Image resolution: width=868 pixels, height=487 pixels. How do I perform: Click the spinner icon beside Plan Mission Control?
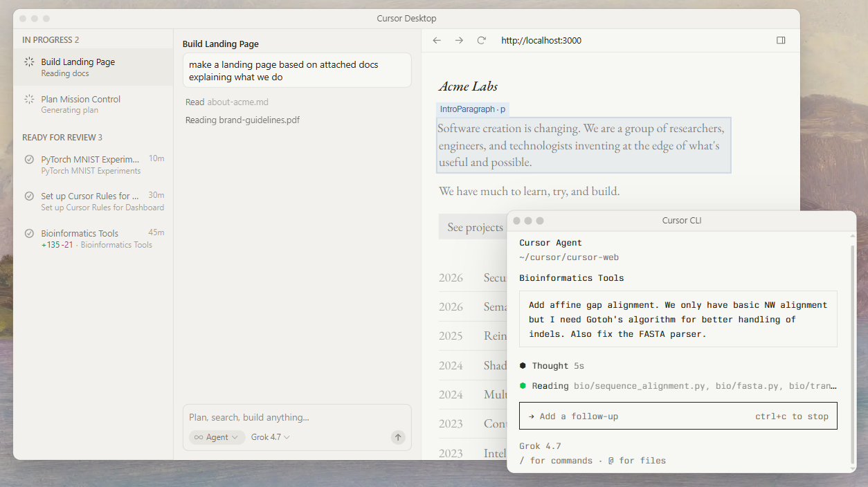29,99
